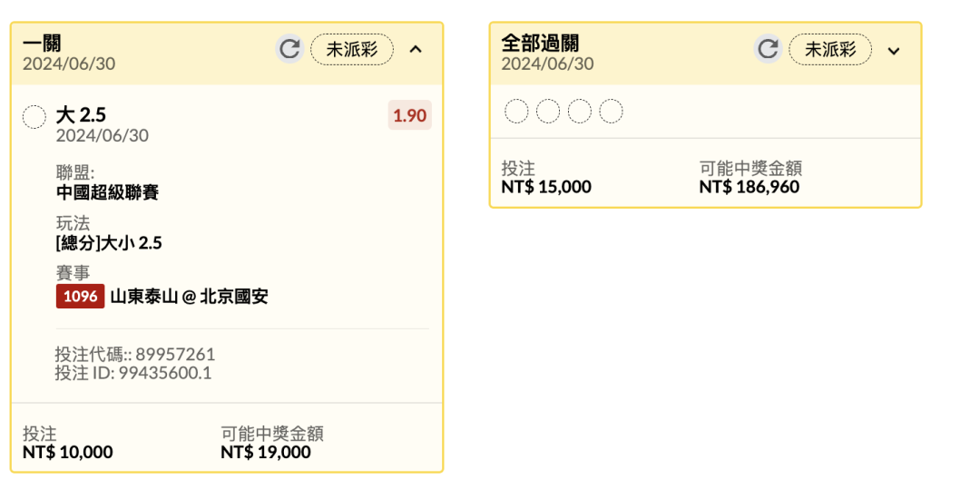Viewport: 980px width, 489px height.
Task: Click the 1.90 odds badge
Action: click(x=410, y=115)
